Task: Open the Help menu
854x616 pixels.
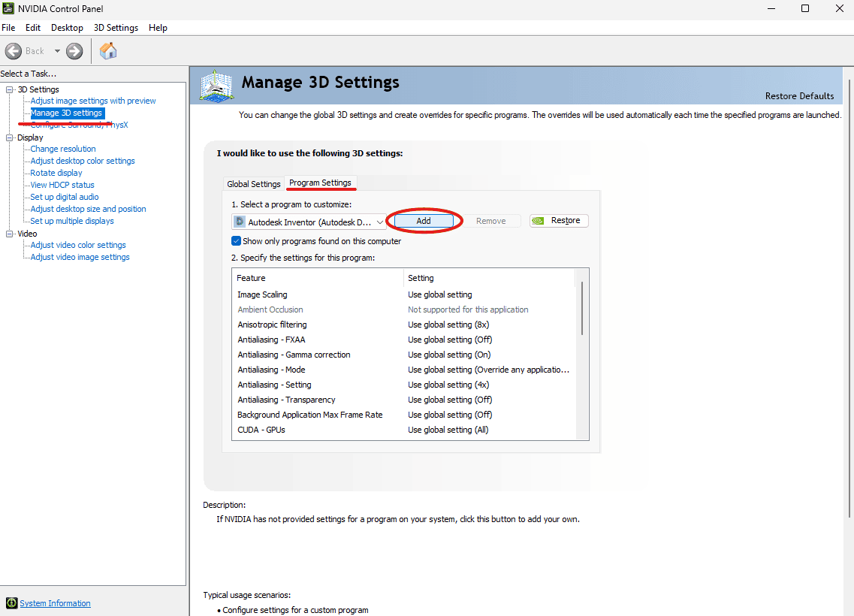Action: 158,28
